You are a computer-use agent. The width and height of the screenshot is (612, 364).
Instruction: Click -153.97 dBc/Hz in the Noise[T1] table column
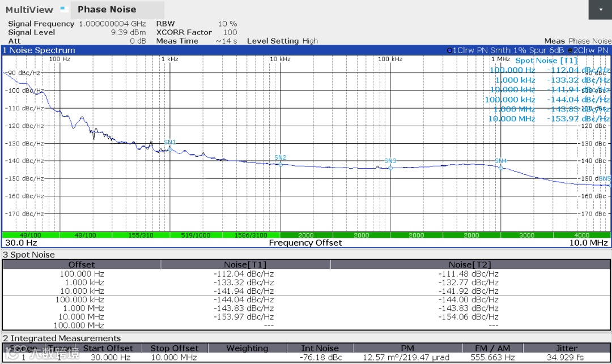(x=244, y=317)
